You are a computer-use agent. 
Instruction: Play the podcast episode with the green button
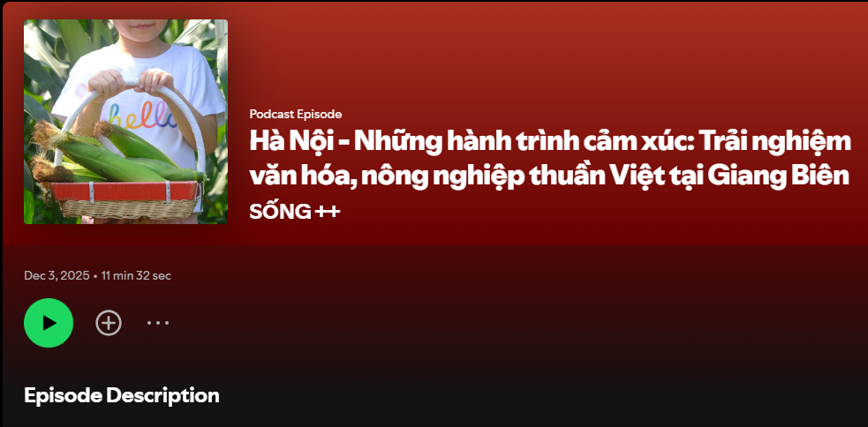(49, 323)
